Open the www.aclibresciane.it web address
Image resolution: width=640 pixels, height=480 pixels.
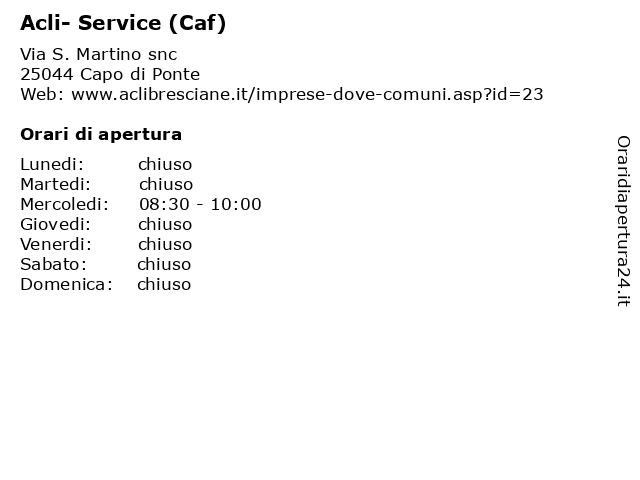tap(307, 95)
